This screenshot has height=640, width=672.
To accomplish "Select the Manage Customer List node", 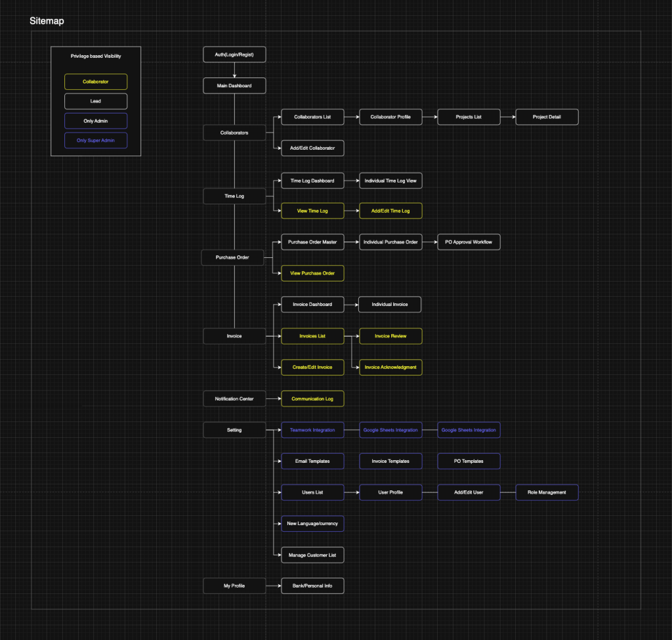I will tap(312, 555).
